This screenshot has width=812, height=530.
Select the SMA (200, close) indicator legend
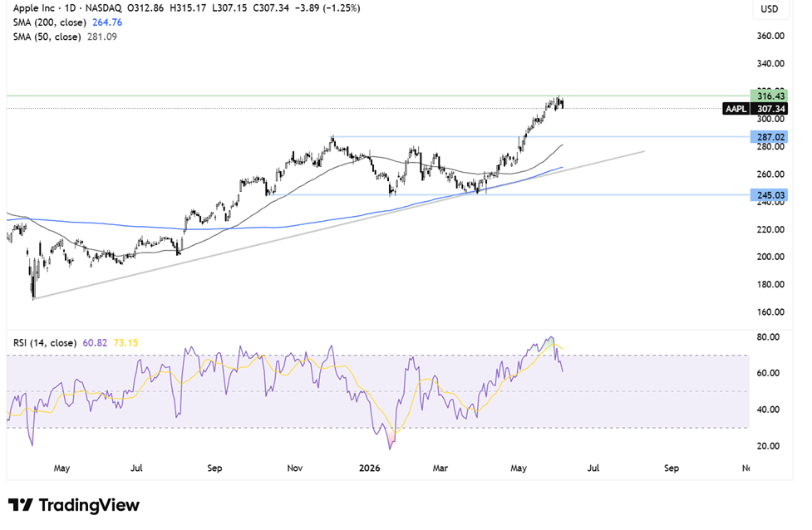coord(50,22)
